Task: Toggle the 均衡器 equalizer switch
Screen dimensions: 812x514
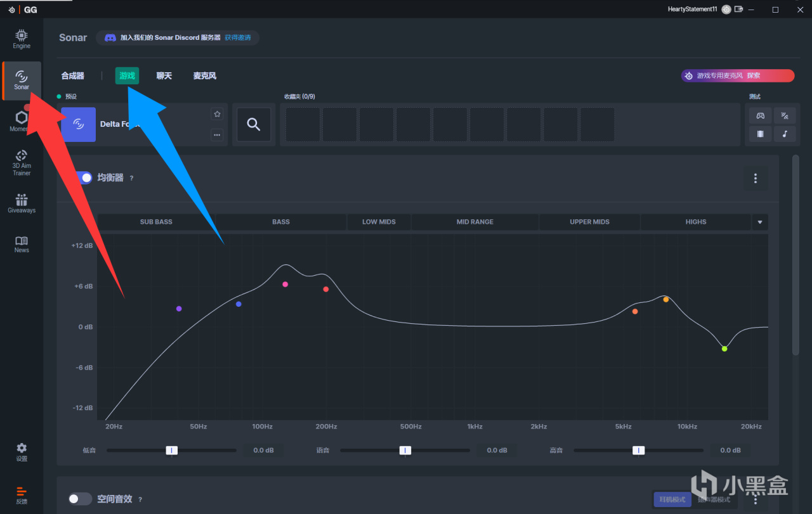Action: click(x=81, y=178)
